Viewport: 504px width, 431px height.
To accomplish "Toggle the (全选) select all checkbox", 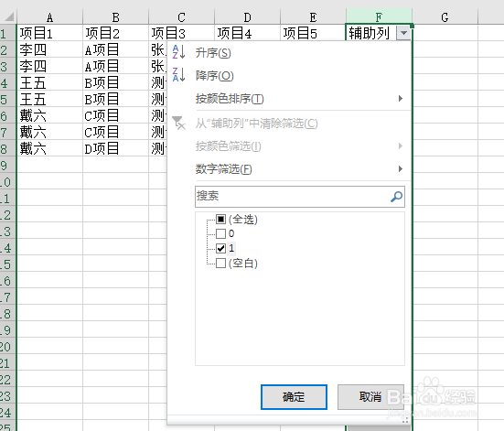I will [x=220, y=220].
